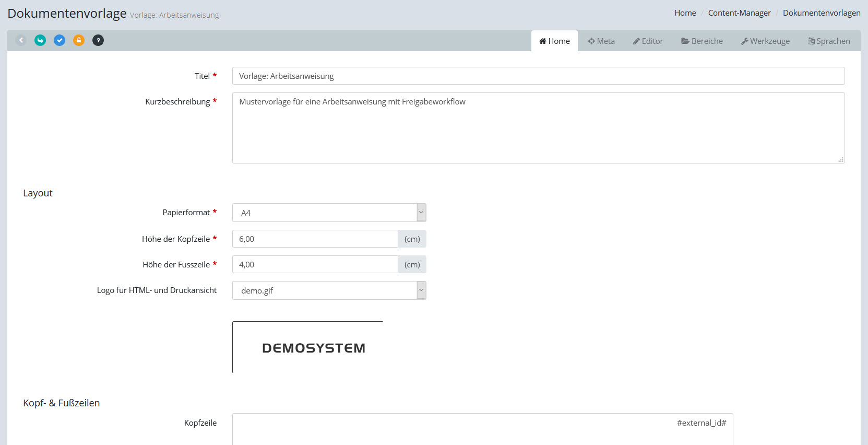Select the Home tab
Viewport: 868px width, 445px height.
[x=554, y=41]
